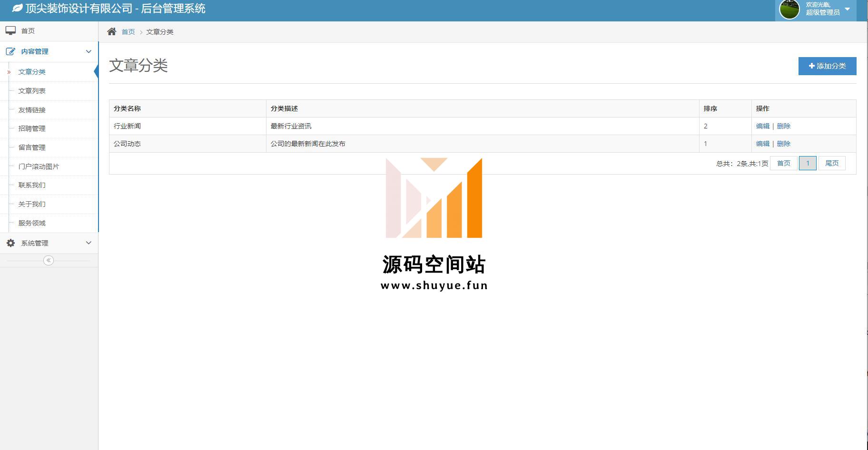Viewport: 868px width, 450px height.
Task: Click the 首页 breadcrumb link
Action: pyautogui.click(x=128, y=32)
